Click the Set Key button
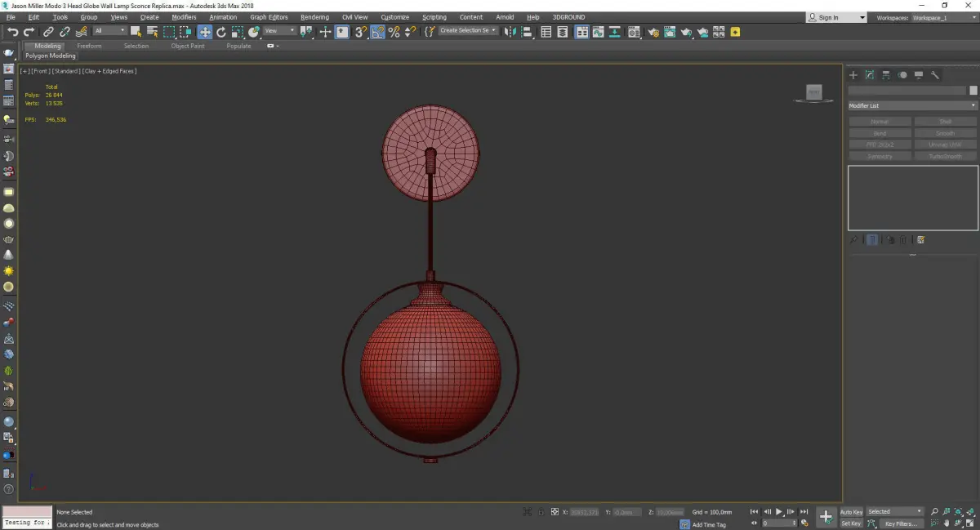Screen dimensions: 980x530 (x=851, y=523)
